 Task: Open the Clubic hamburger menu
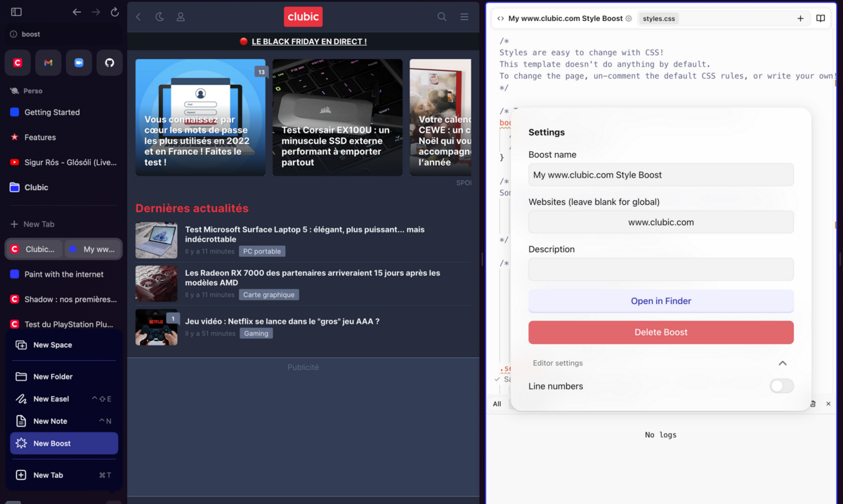(x=464, y=17)
